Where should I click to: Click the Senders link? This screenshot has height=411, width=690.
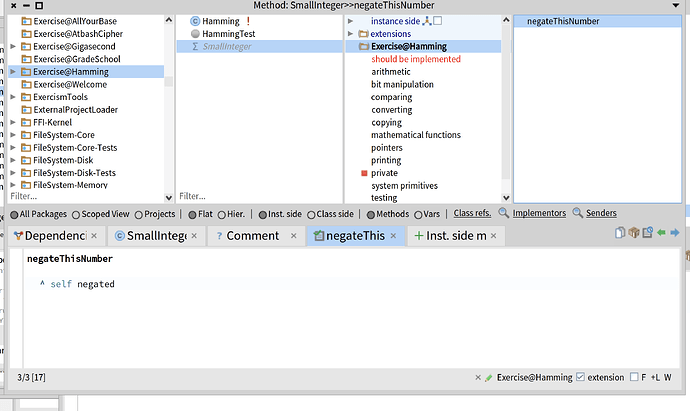tap(601, 213)
